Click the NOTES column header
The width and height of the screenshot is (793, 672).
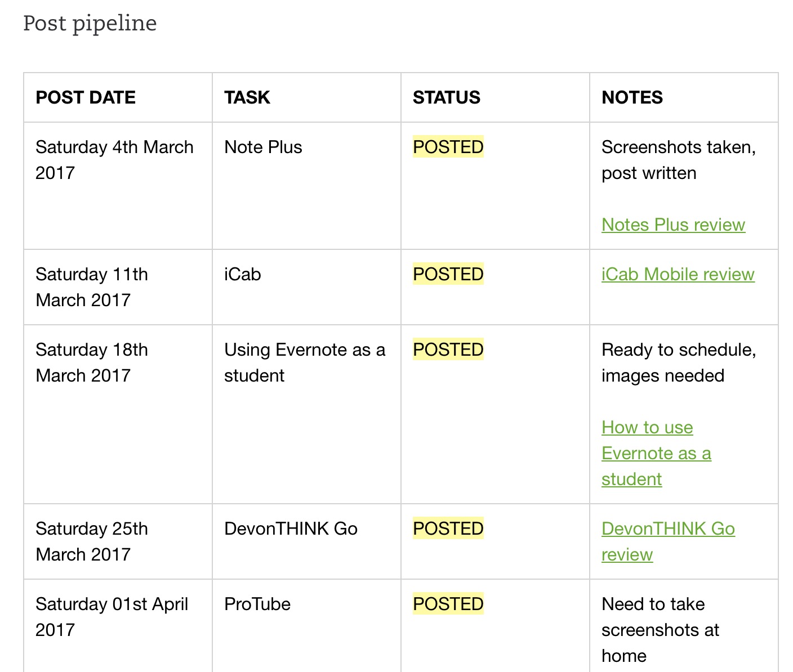[x=632, y=97]
